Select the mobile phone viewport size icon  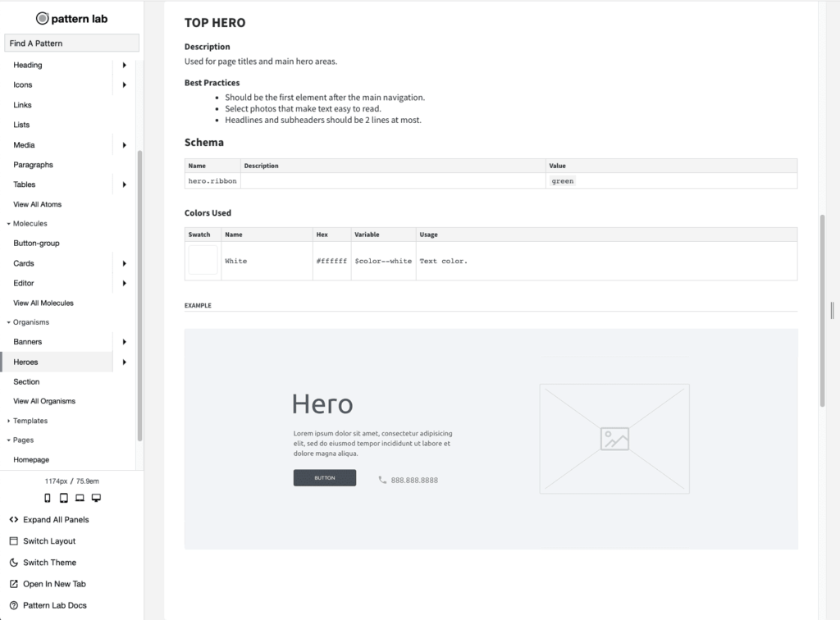(x=48, y=498)
